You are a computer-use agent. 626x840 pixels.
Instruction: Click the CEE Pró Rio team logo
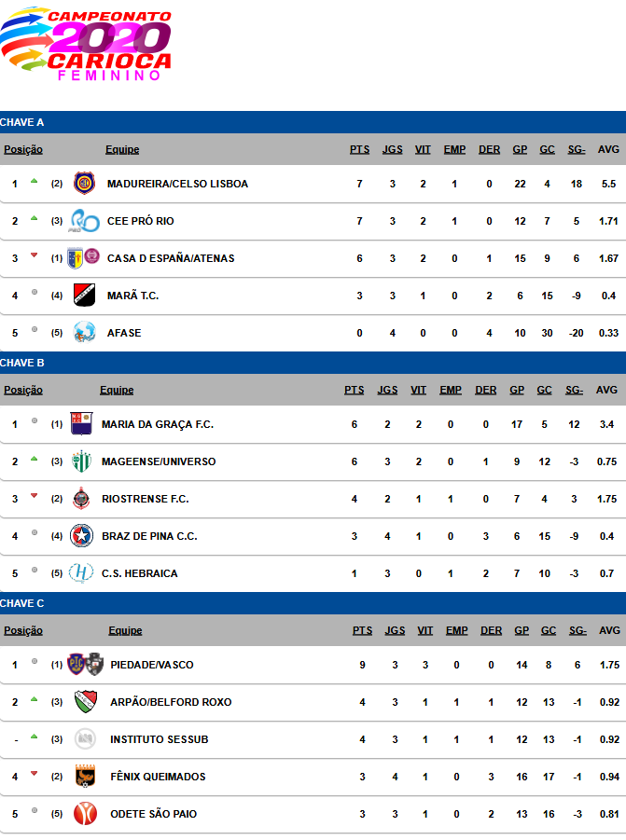84,221
